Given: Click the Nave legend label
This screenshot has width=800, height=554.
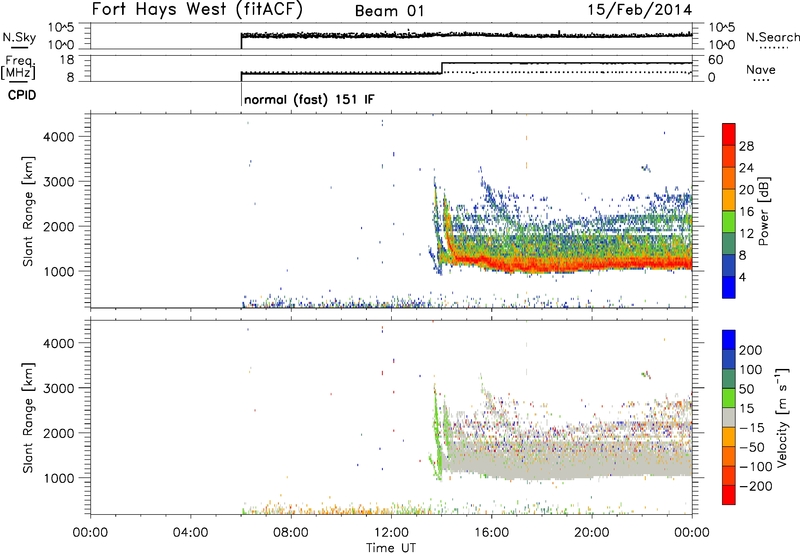Looking at the screenshot, I should pos(760,69).
